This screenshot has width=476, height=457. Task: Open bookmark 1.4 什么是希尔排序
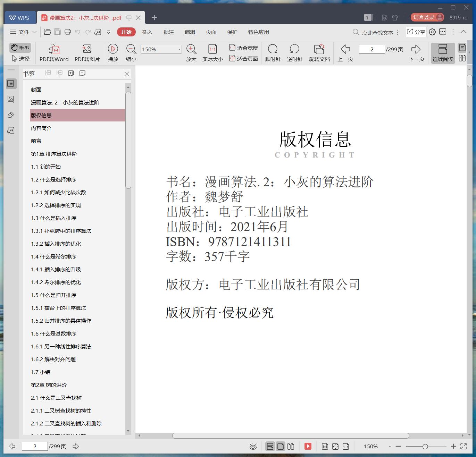click(x=54, y=257)
